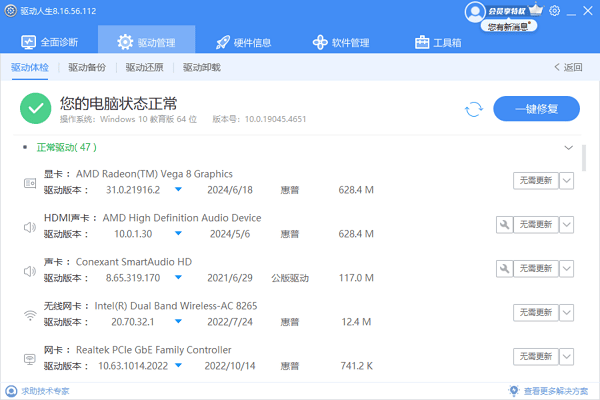Click wrench repair icon for Conexant SmartAudio
The width and height of the screenshot is (600, 400).
tap(504, 269)
